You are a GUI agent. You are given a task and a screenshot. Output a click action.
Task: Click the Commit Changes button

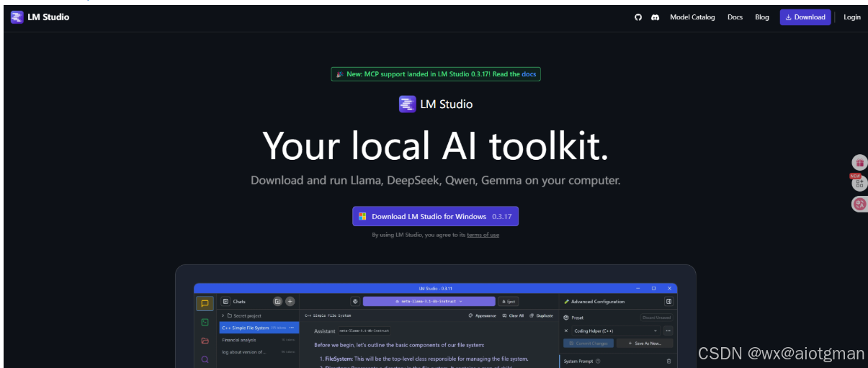[x=589, y=344]
